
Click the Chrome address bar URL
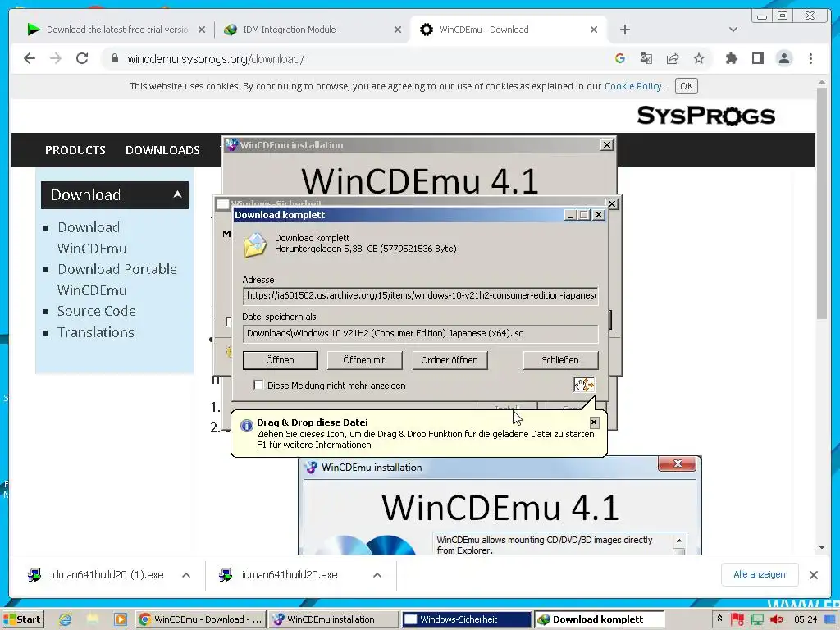point(216,59)
